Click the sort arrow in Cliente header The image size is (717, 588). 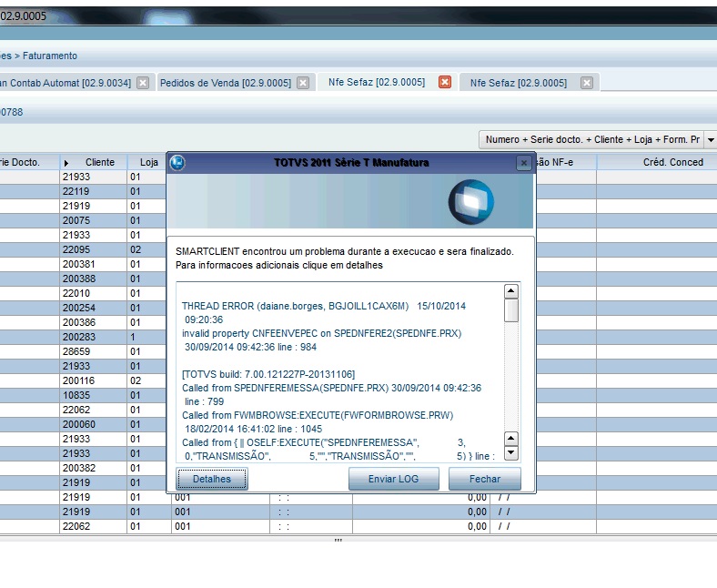pyautogui.click(x=66, y=163)
